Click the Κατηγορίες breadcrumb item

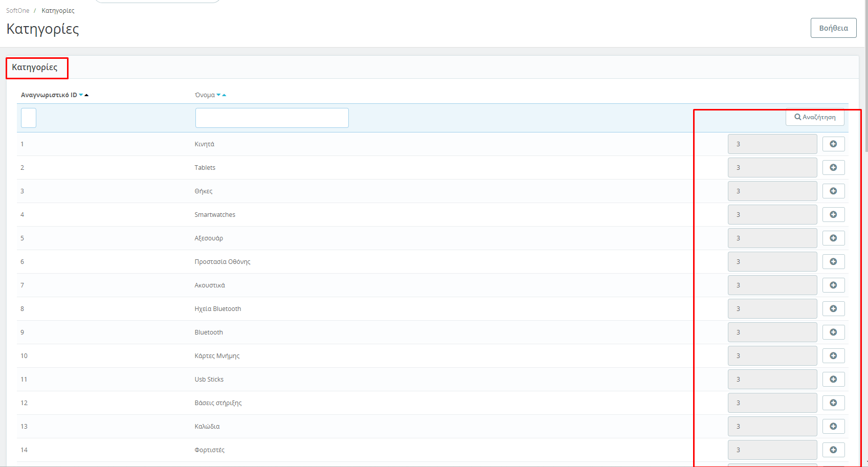(58, 11)
